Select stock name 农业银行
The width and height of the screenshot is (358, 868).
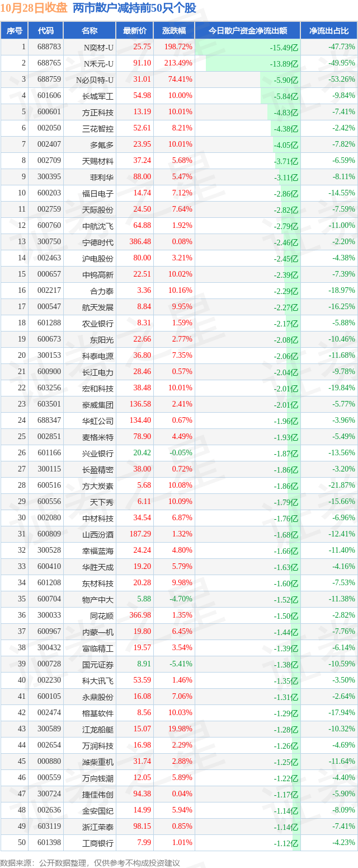point(98,323)
